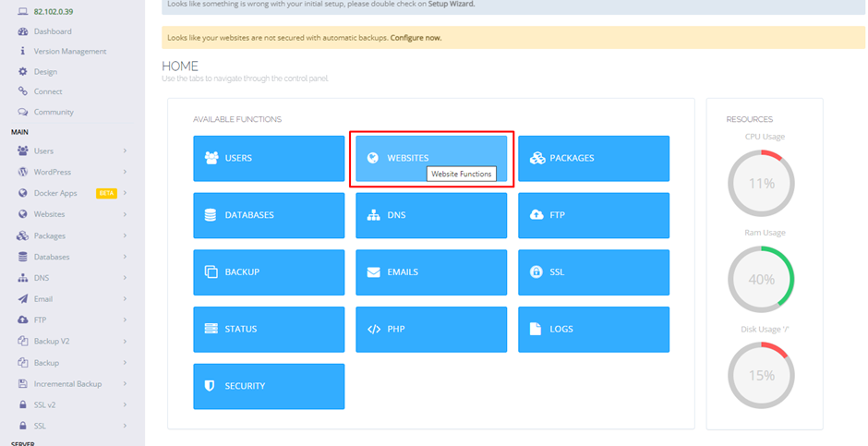The height and width of the screenshot is (446, 868).
Task: Click the 82.102.0.39 server address
Action: click(x=54, y=12)
